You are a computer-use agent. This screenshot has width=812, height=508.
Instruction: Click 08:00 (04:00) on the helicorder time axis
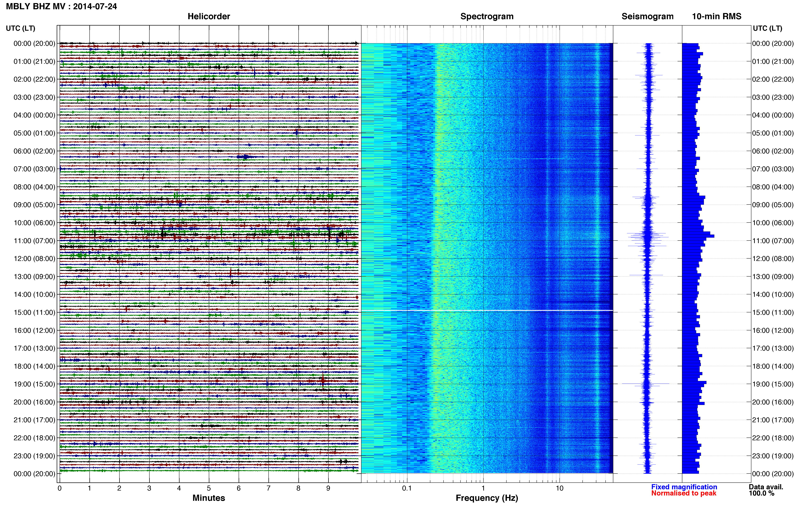pyautogui.click(x=34, y=187)
